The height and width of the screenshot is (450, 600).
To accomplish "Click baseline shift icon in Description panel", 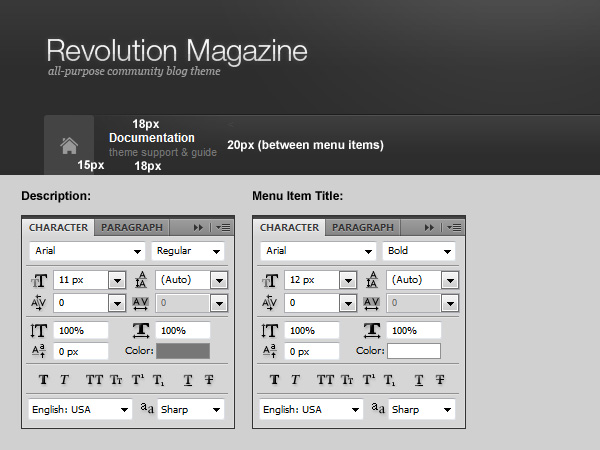I will 39,351.
